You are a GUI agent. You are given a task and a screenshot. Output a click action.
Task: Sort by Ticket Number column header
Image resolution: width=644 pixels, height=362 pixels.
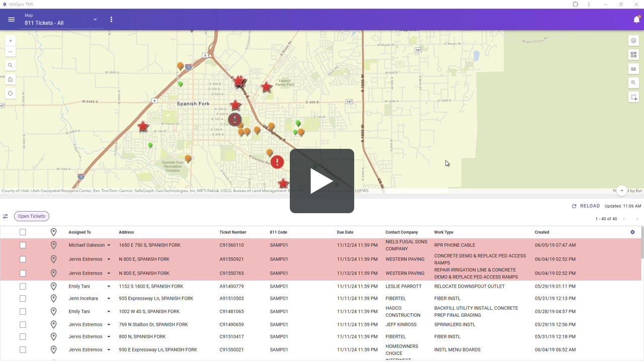[x=233, y=232]
